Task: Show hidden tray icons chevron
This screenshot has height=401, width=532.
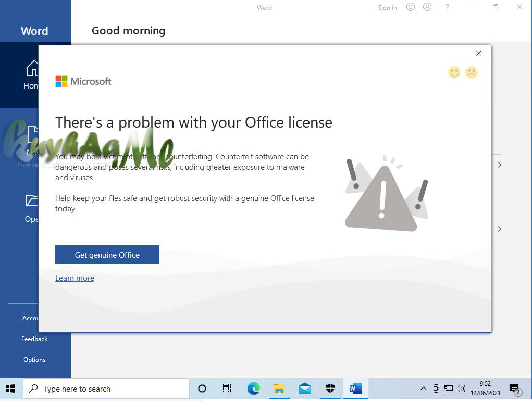Action: click(424, 389)
